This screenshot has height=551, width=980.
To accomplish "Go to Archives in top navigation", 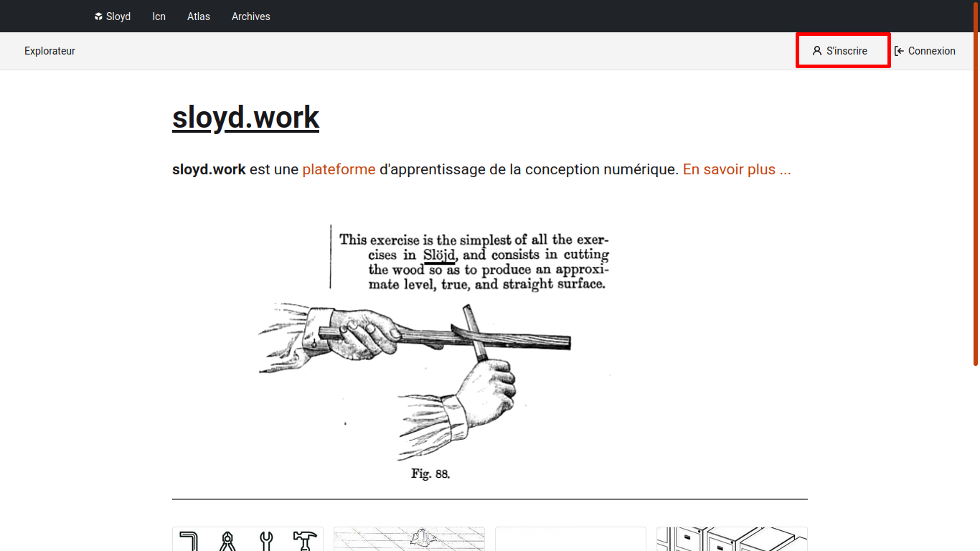I will tap(250, 17).
